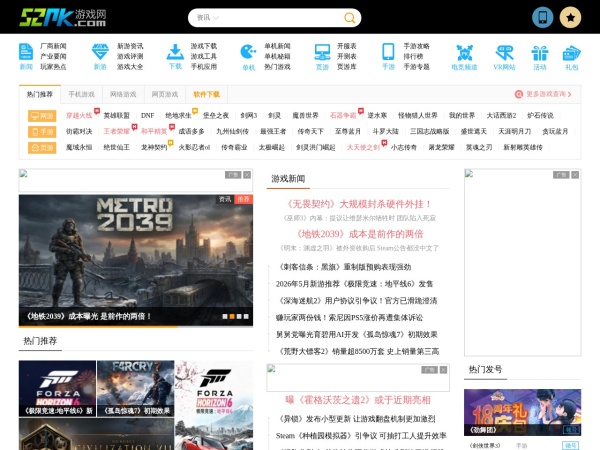Click the star favorites icon
This screenshot has height=450, width=600.
[x=571, y=17]
